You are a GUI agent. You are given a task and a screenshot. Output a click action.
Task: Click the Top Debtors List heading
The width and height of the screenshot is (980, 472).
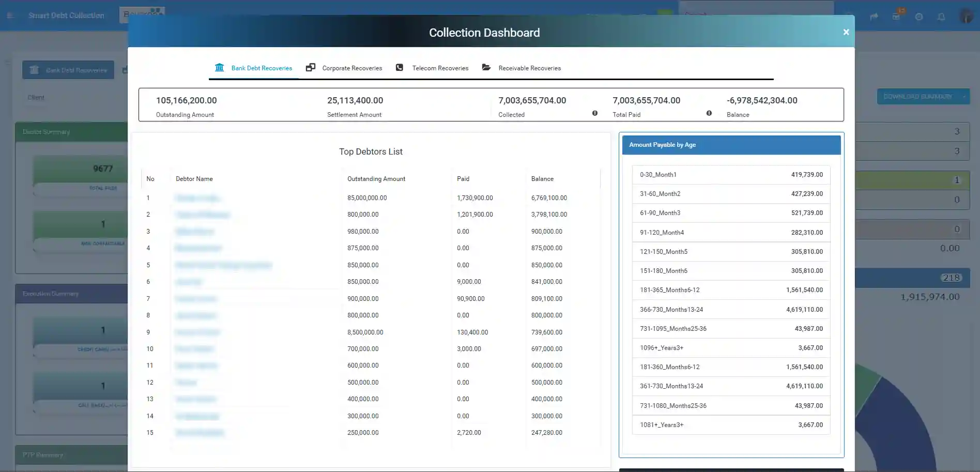[371, 151]
